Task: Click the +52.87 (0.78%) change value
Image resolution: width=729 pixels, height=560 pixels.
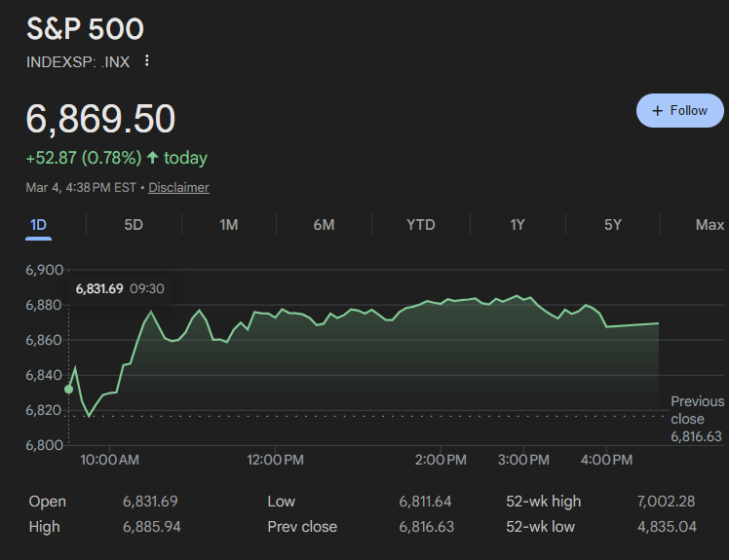Action: [x=84, y=158]
